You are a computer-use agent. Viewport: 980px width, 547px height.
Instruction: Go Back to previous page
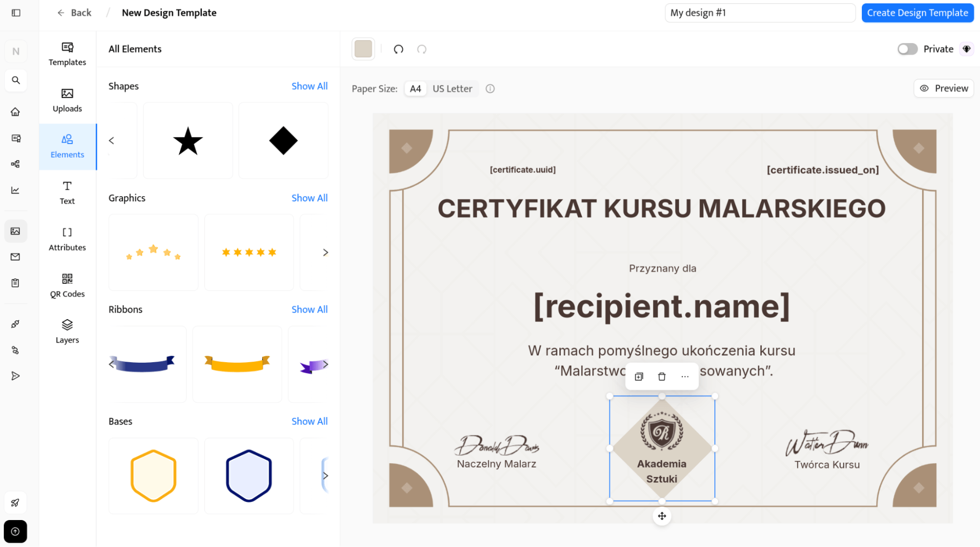[74, 13]
